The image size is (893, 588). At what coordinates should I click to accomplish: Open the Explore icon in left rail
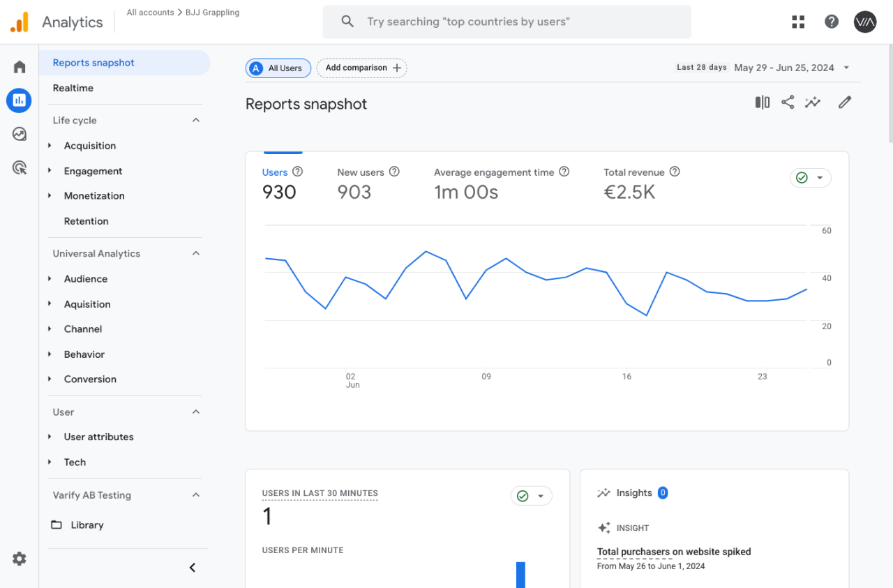(20, 134)
